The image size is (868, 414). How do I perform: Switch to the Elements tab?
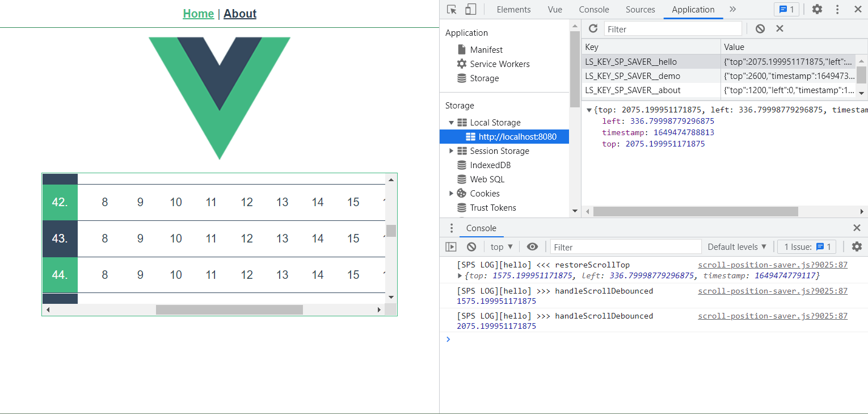click(513, 10)
